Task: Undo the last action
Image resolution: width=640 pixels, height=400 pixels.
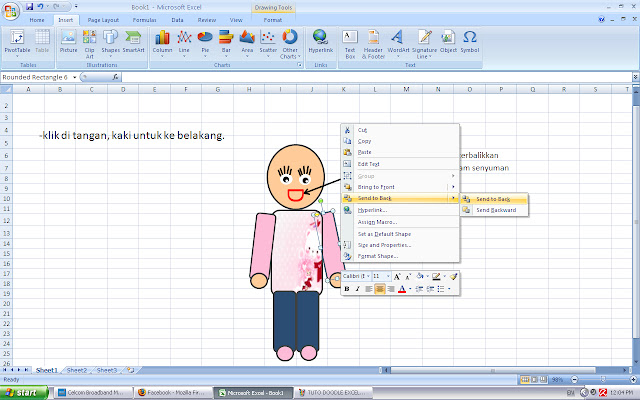Action: click(40, 7)
